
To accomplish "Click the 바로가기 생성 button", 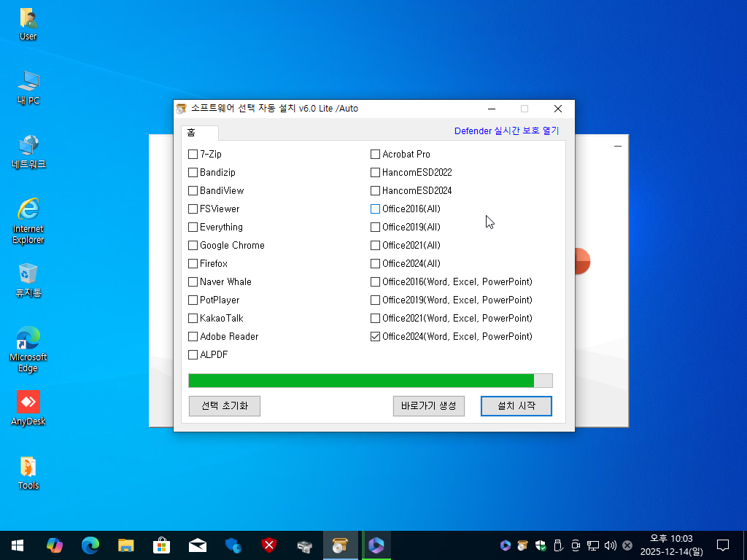I will tap(429, 406).
